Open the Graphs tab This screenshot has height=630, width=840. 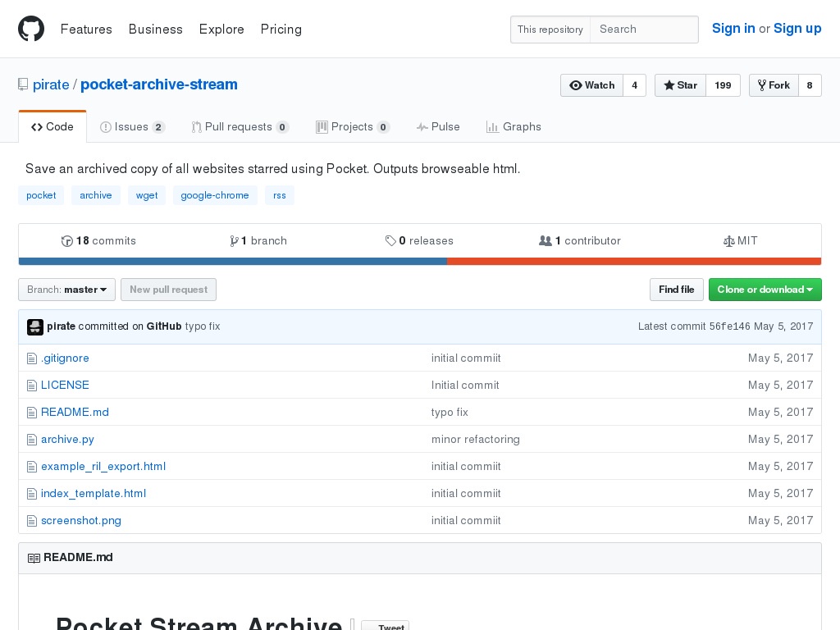tap(514, 127)
